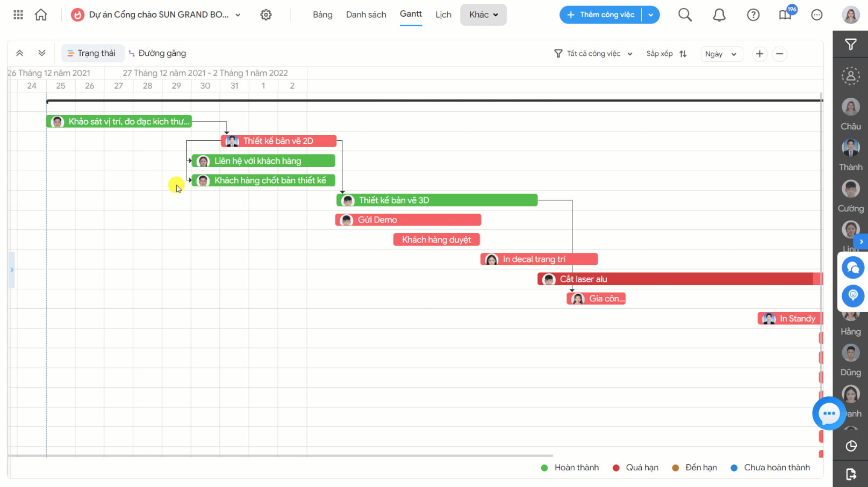Toggle Đến hạn legend filter
This screenshot has height=487, width=868.
pos(694,468)
